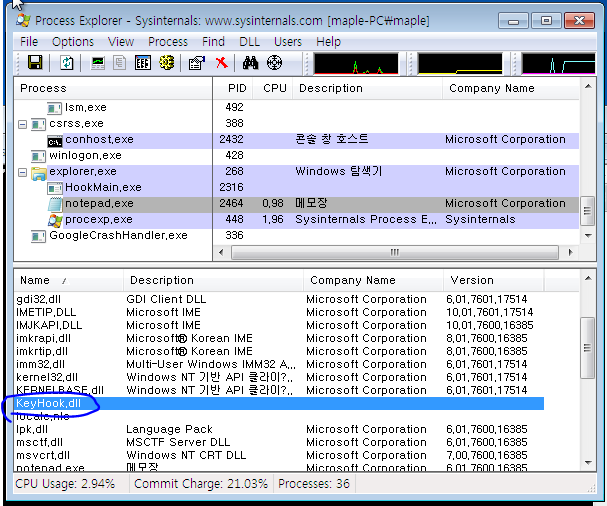
Task: Sort DLL list by Name header
Action: tap(69, 280)
